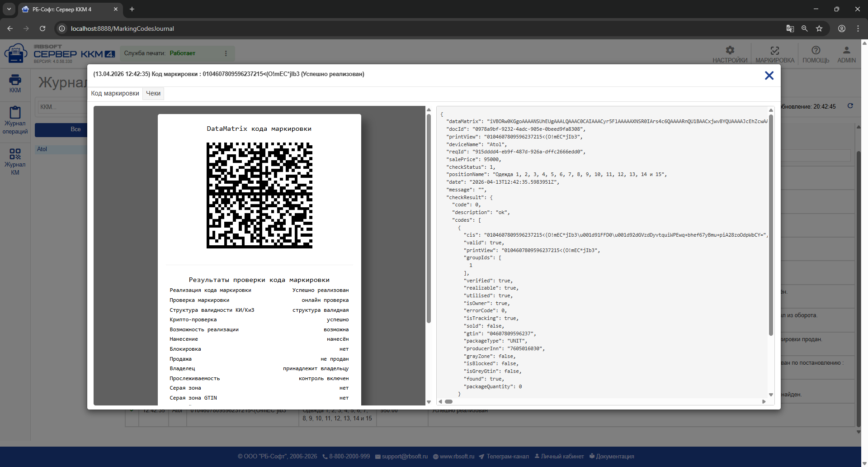
Task: Open the browser zoom control icon
Action: point(805,29)
